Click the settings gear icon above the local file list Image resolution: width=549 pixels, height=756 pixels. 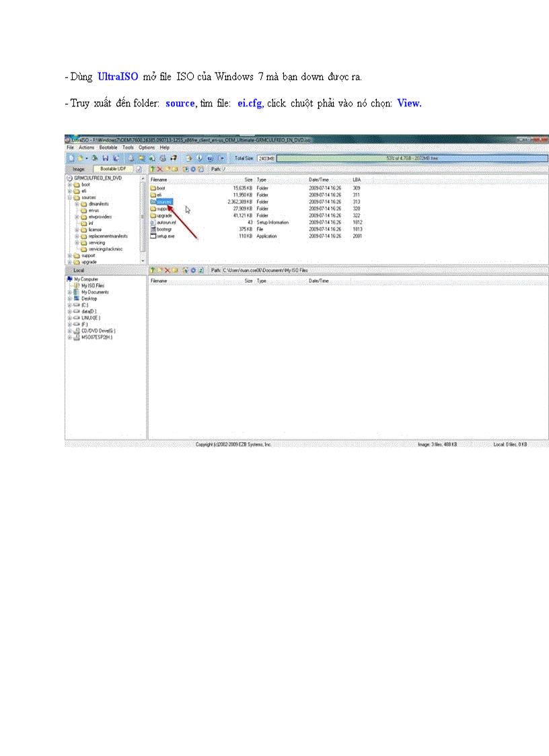click(x=193, y=273)
